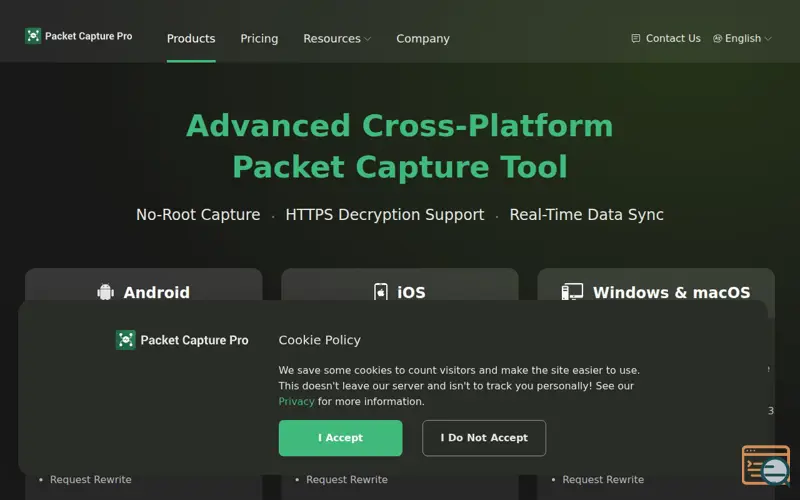Go to the Pricing page
The image size is (800, 500).
(259, 39)
